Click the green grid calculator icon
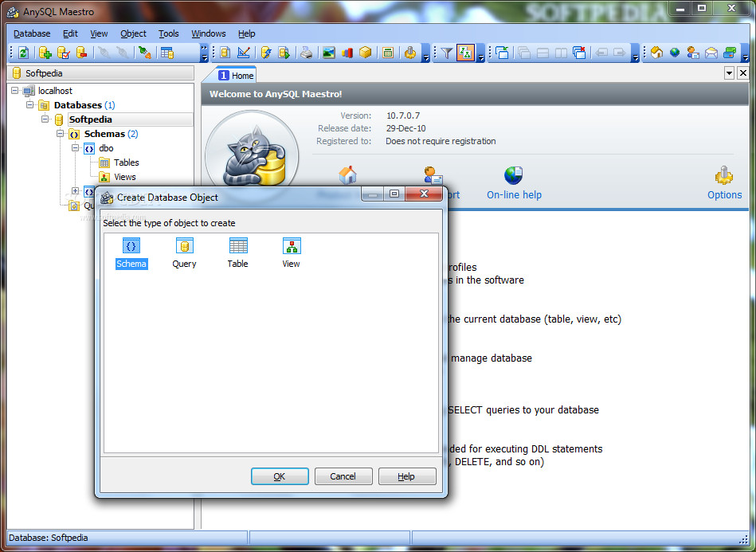 click(x=388, y=53)
